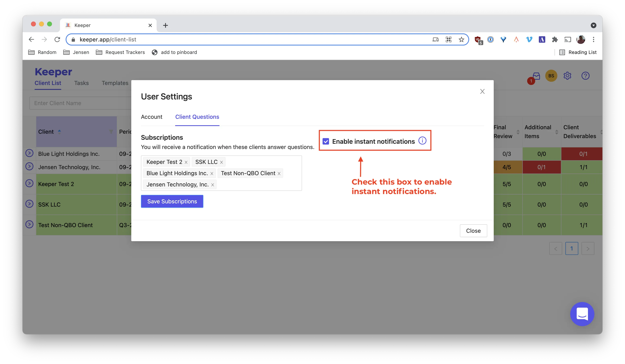Open the help question mark icon

[585, 76]
